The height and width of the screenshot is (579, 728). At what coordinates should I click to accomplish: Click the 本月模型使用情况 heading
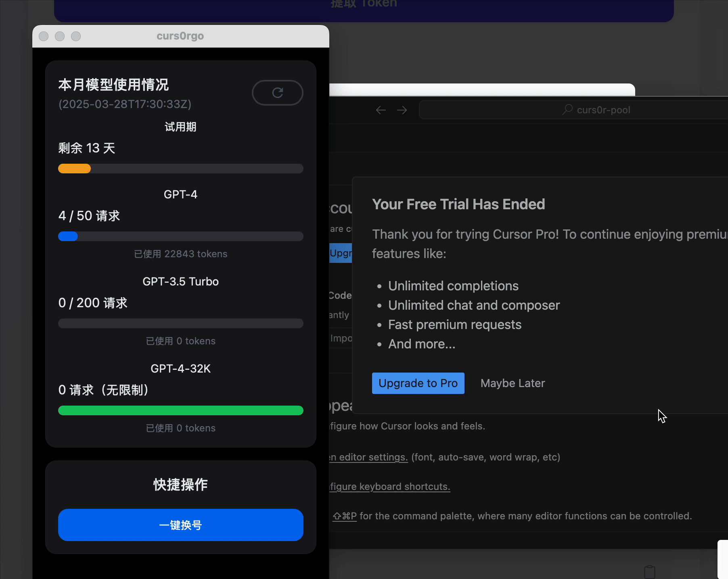[x=113, y=85]
